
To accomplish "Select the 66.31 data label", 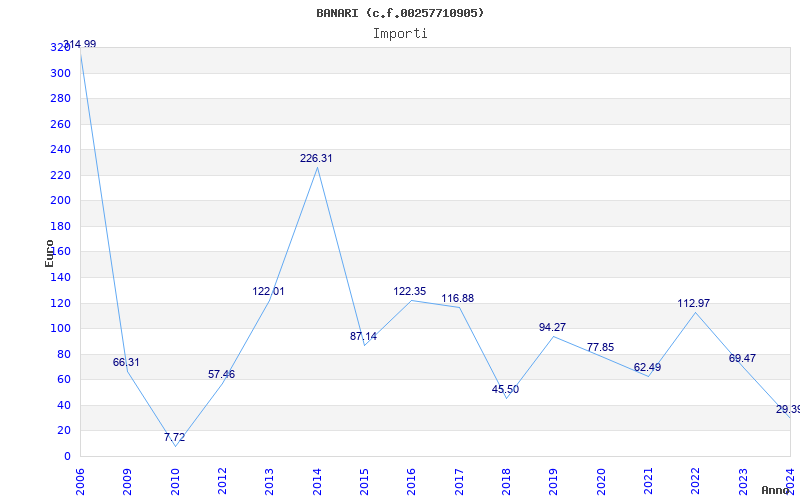I will (x=126, y=362).
